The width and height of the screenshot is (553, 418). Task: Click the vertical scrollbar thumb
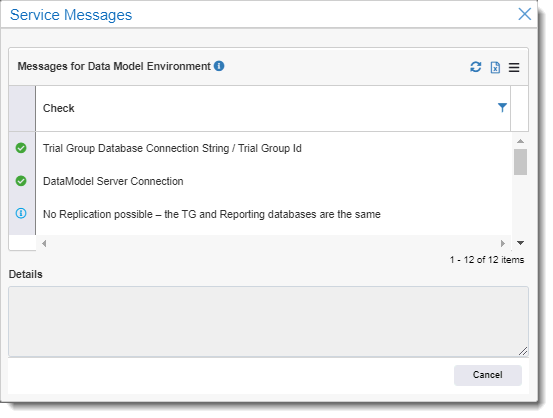pos(520,162)
